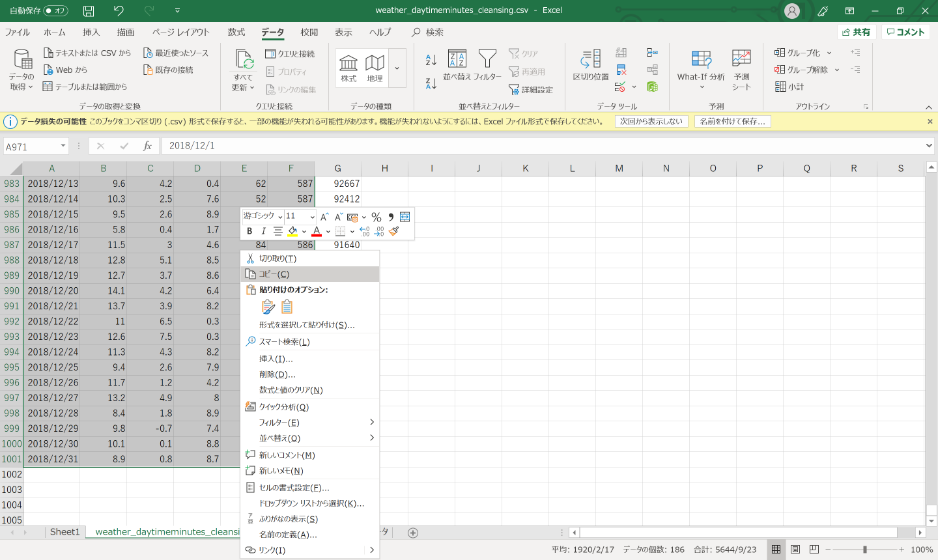Launch 区切り位置 text to columns
Viewport: 938px width, 560px height.
591,65
